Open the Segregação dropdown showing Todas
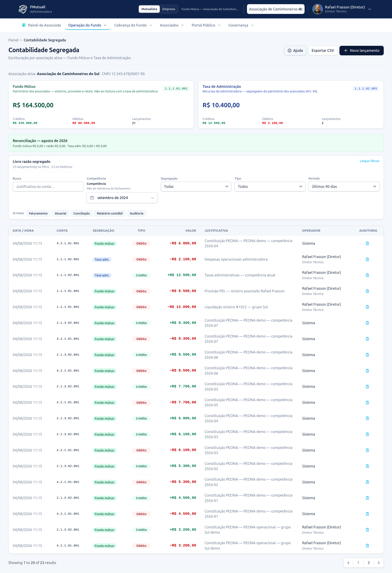Image resolution: width=392 pixels, height=573 pixels. [x=196, y=186]
